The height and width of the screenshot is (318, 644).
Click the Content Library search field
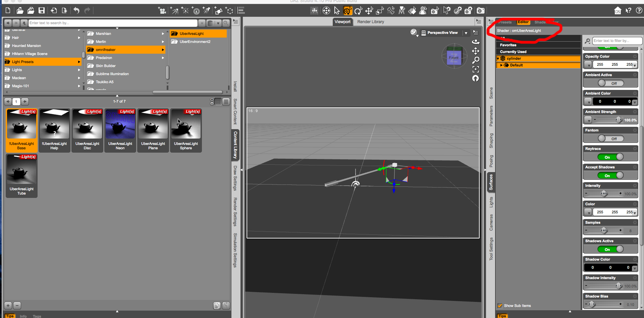[x=113, y=23]
